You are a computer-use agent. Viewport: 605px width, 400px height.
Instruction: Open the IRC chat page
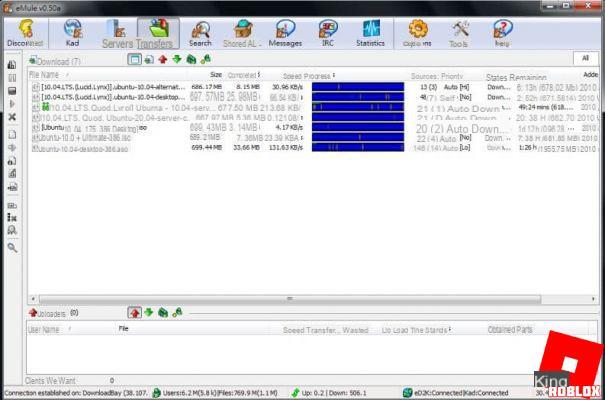pos(328,34)
